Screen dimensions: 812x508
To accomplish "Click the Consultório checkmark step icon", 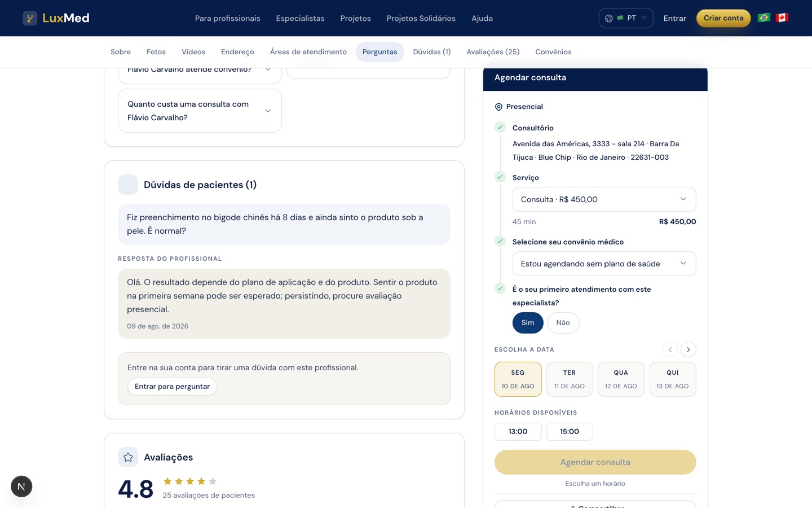I will point(500,128).
